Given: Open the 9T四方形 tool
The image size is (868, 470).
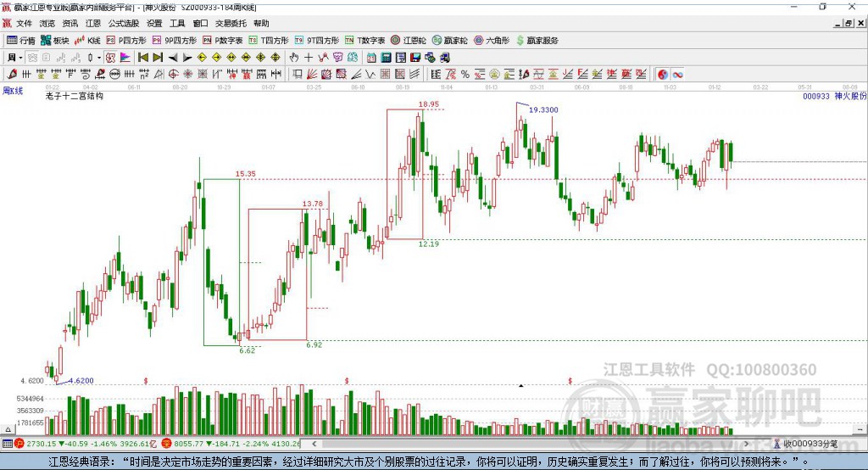Looking at the screenshot, I should (x=317, y=41).
